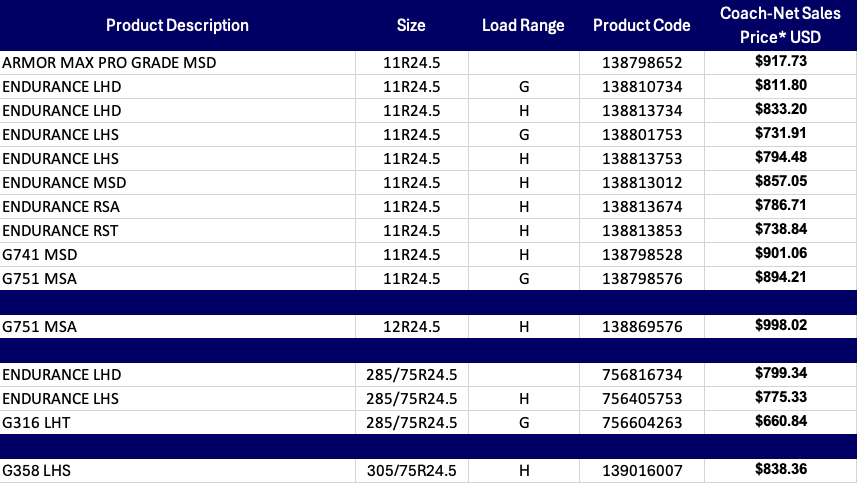Select the Size column header
The image size is (857, 483).
(410, 25)
